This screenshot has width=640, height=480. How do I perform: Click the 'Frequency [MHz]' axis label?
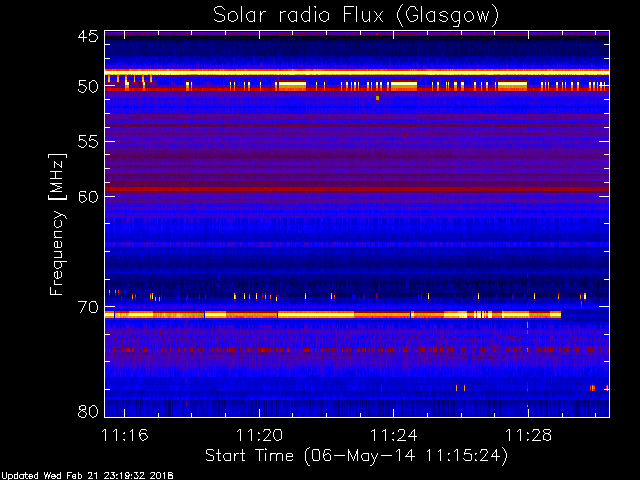57,224
